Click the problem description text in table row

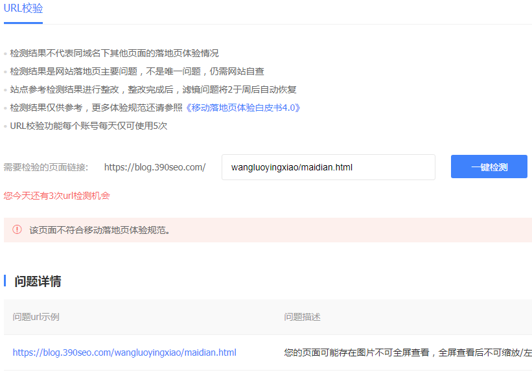pos(407,352)
